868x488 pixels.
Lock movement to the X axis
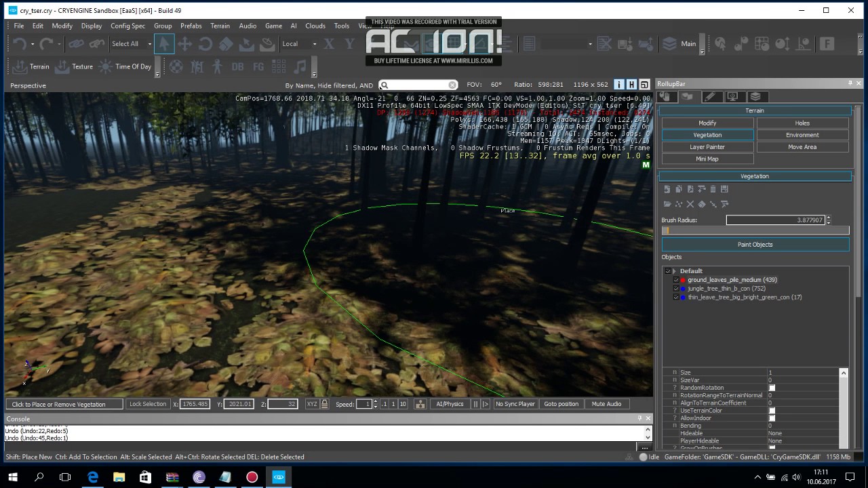click(x=329, y=44)
